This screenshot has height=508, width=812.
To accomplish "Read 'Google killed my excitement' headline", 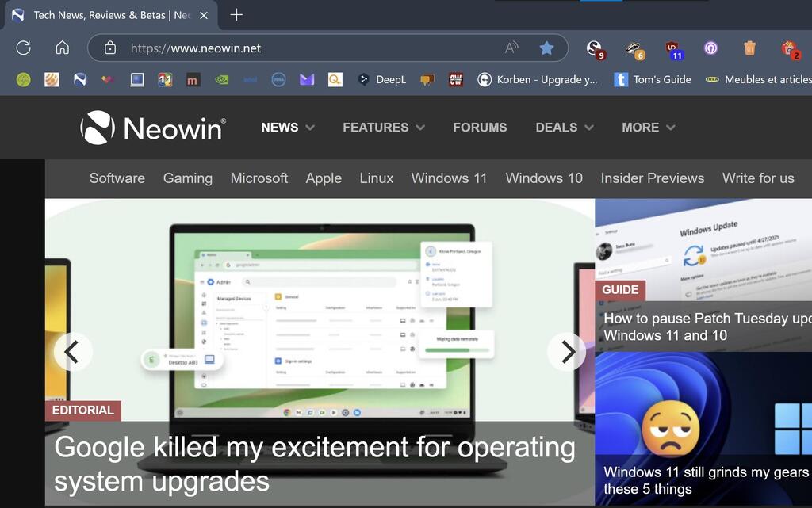I will point(314,464).
